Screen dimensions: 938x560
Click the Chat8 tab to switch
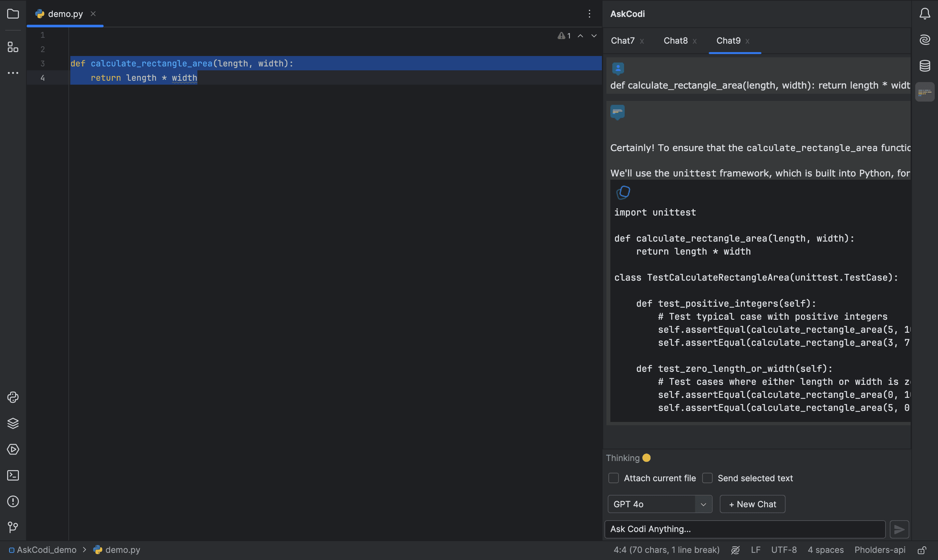[x=675, y=40]
